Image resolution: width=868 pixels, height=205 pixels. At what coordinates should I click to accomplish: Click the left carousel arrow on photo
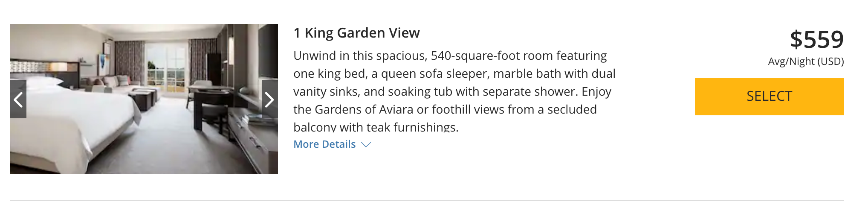tap(18, 100)
